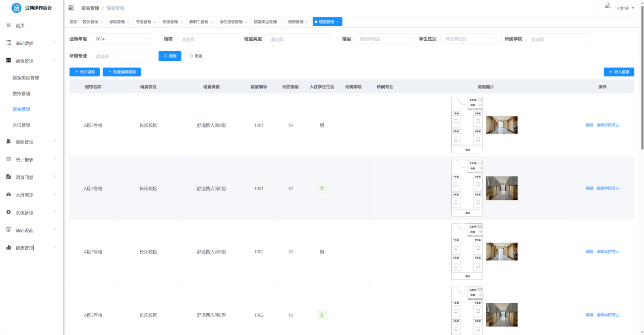Click the 调查问卷 document icon
The width and height of the screenshot is (644, 335).
pyautogui.click(x=8, y=177)
